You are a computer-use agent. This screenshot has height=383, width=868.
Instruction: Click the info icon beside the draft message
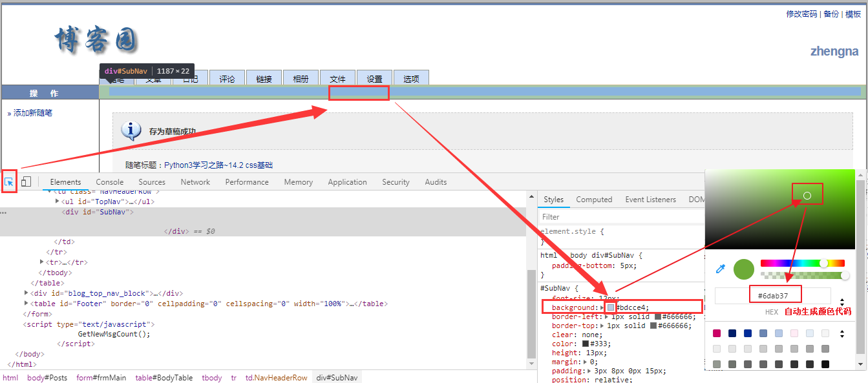click(131, 130)
